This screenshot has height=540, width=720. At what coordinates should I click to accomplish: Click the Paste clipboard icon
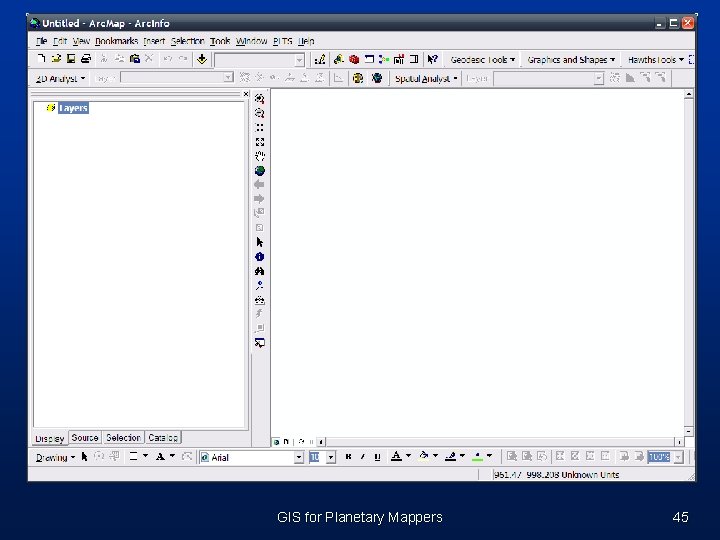click(135, 59)
